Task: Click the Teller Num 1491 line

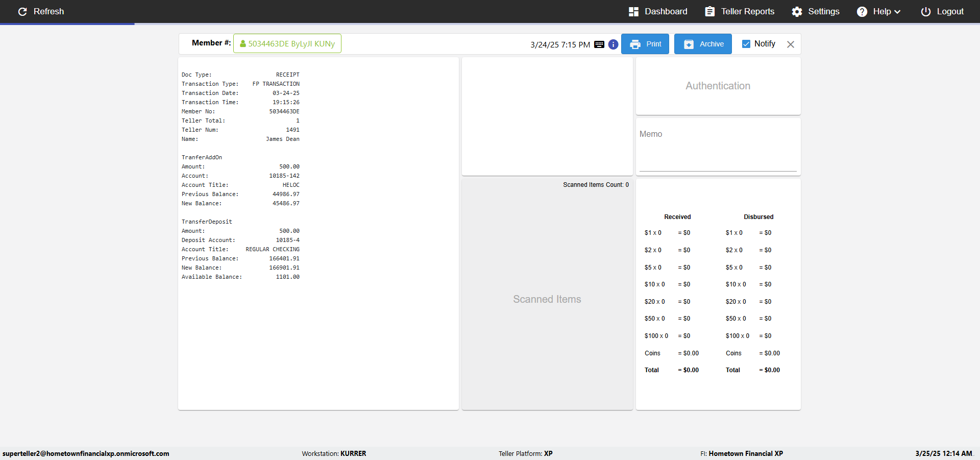Action: [x=240, y=130]
